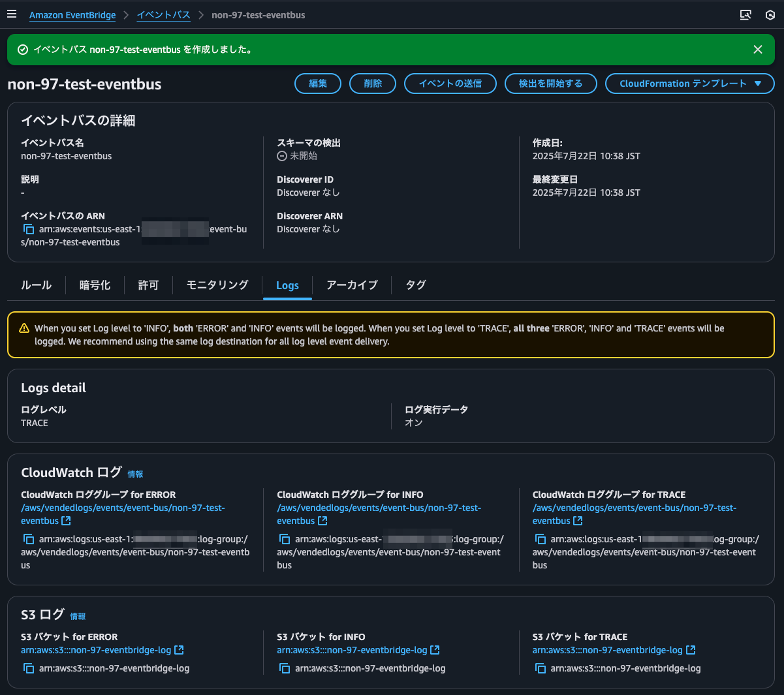The height and width of the screenshot is (695, 784).
Task: Click the success checkmark icon in banner
Action: point(23,50)
